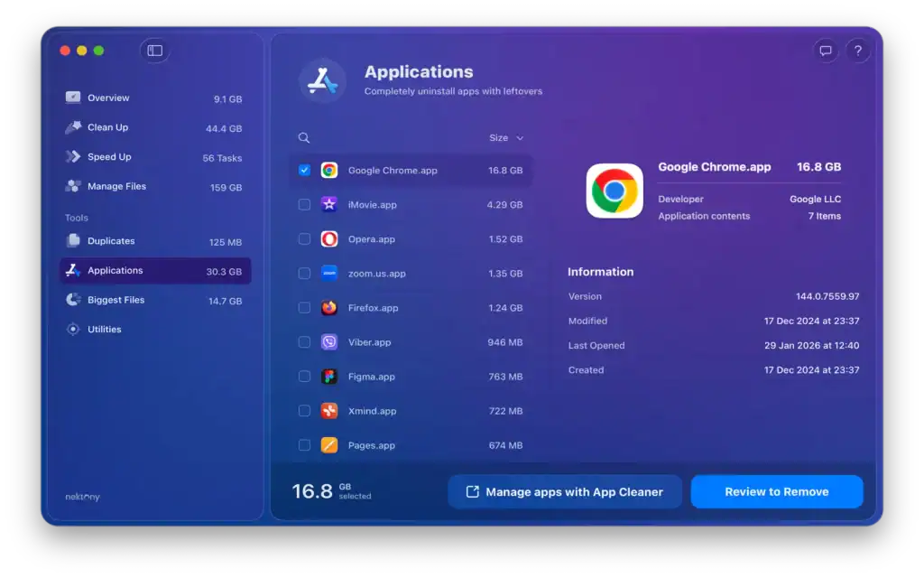Open the Overview section
Viewport: 924px width, 578px height.
155,98
